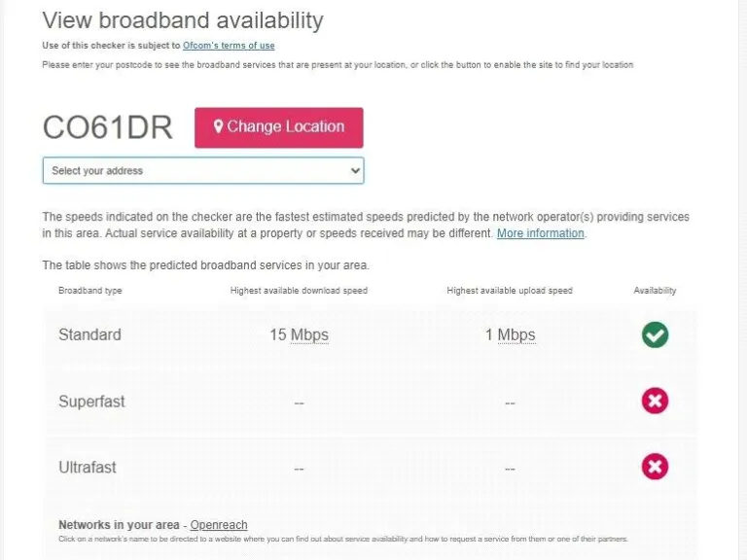Image resolution: width=747 pixels, height=560 pixels.
Task: Click the Highest available upload speed header
Action: (x=510, y=291)
